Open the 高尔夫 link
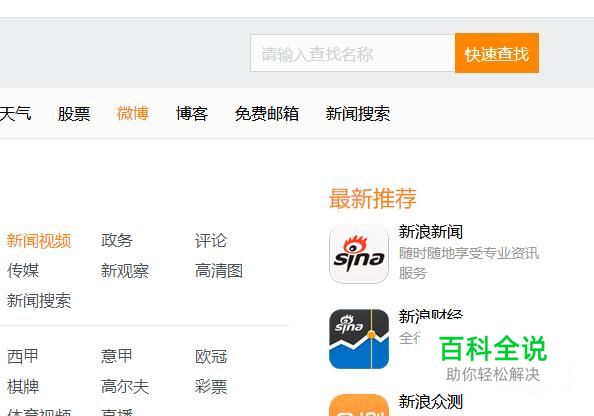 tap(125, 386)
